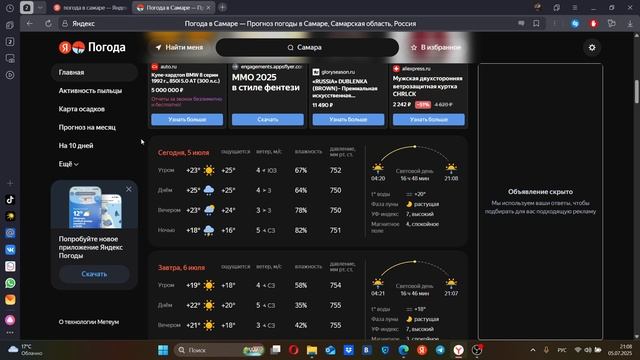Close the Погода в Самаре tab

(208, 8)
